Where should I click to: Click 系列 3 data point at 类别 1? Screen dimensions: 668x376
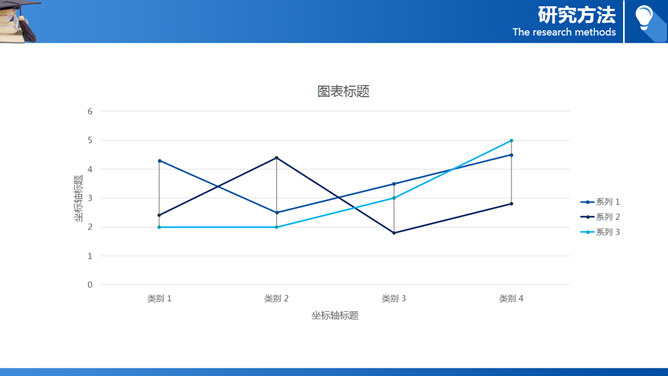[159, 227]
